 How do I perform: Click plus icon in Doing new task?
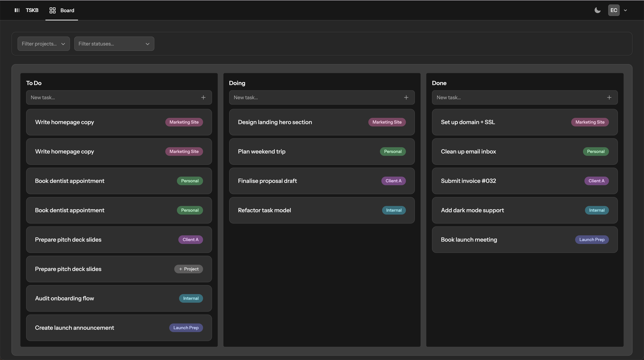point(406,97)
